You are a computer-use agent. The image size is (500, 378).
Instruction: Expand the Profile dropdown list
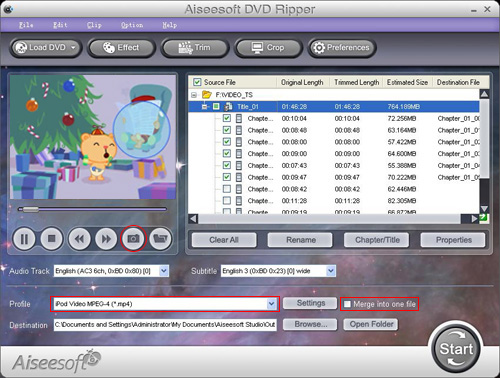(x=272, y=304)
